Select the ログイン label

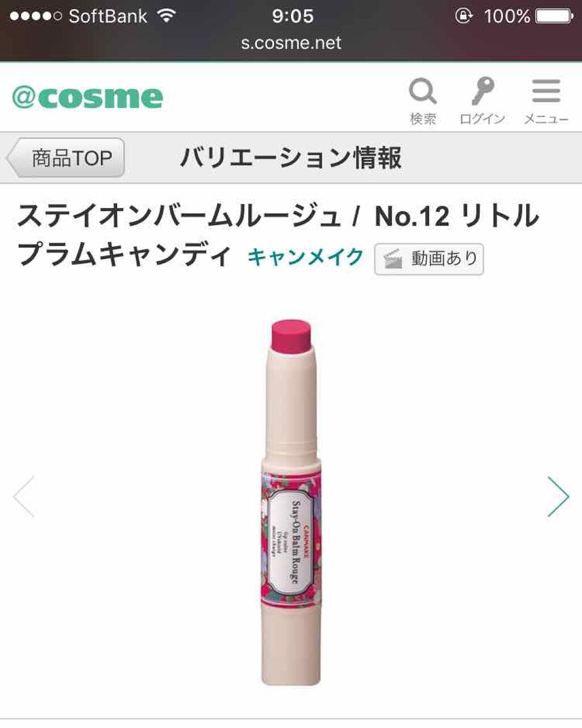point(482,119)
